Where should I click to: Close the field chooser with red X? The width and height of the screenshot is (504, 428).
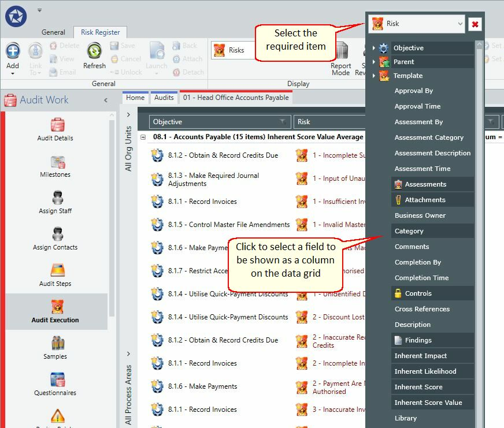pos(475,24)
